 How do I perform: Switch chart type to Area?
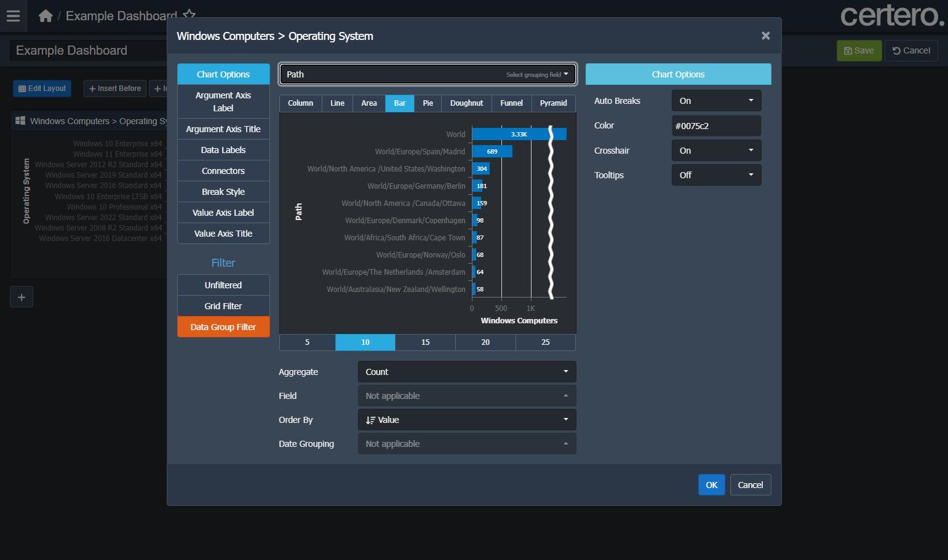tap(369, 103)
